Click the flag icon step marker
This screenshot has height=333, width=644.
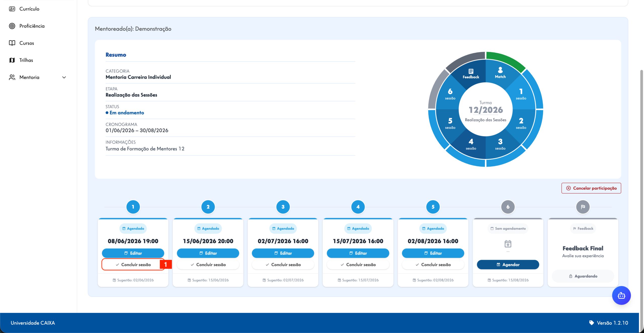[583, 207]
